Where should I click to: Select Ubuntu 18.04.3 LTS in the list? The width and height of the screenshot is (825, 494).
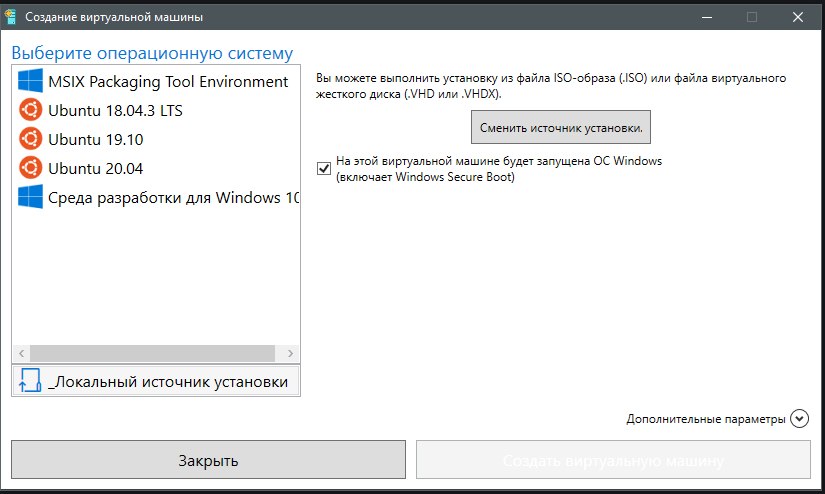[x=156, y=110]
